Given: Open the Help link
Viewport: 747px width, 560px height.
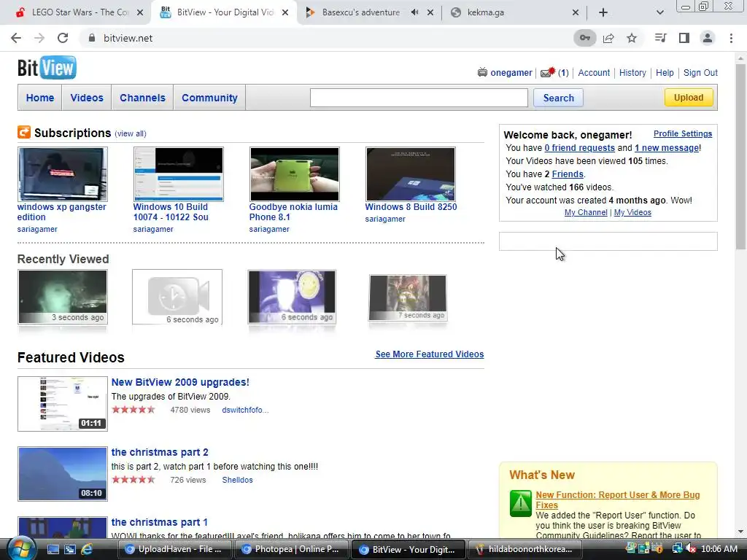Looking at the screenshot, I should tap(665, 72).
